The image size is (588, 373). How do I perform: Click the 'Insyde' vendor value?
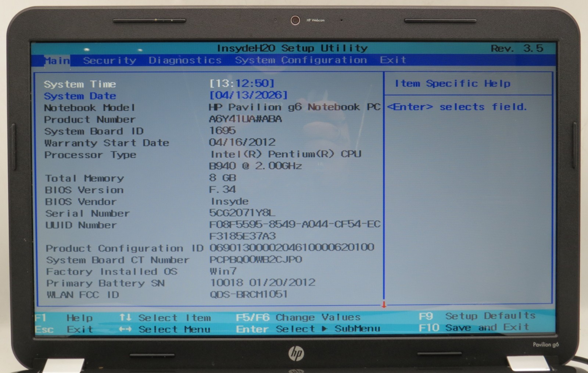[x=229, y=201]
